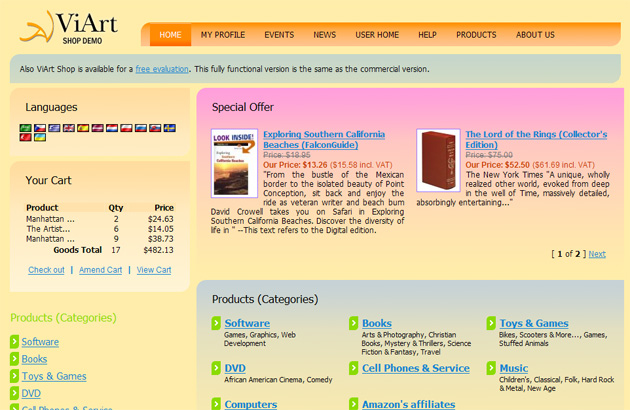Open Books category in main Products panel

pos(377,323)
